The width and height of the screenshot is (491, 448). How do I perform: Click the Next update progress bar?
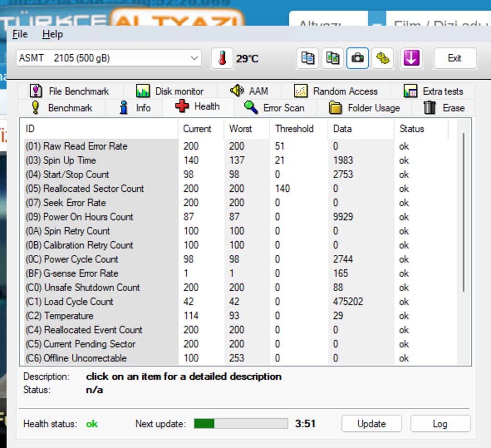[x=241, y=424]
